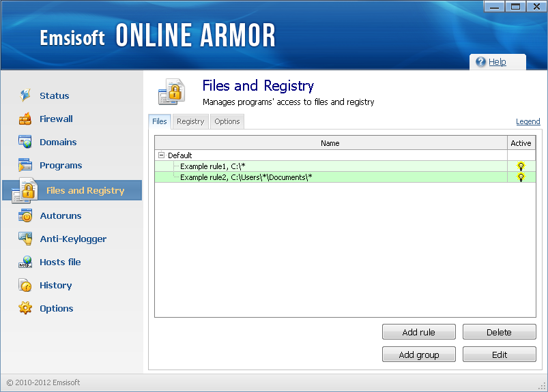Click the Autoruns power icon

tap(25, 215)
